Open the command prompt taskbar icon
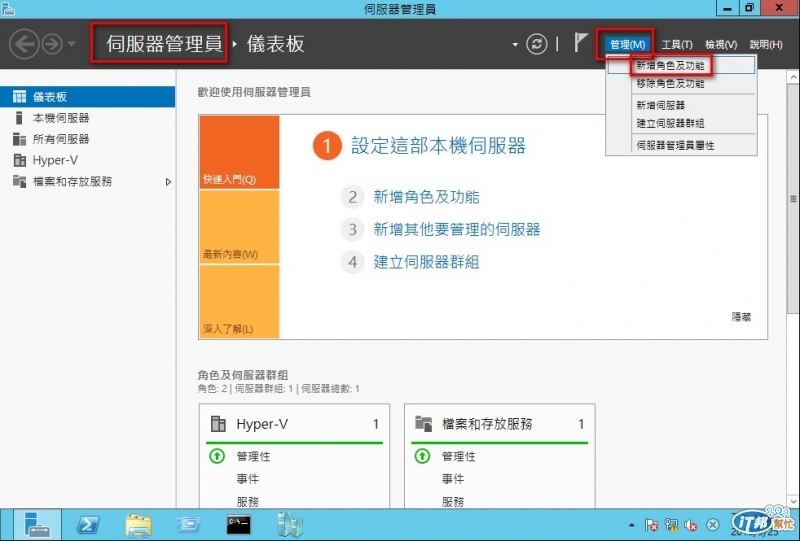Image resolution: width=800 pixels, height=541 pixels. 238,524
